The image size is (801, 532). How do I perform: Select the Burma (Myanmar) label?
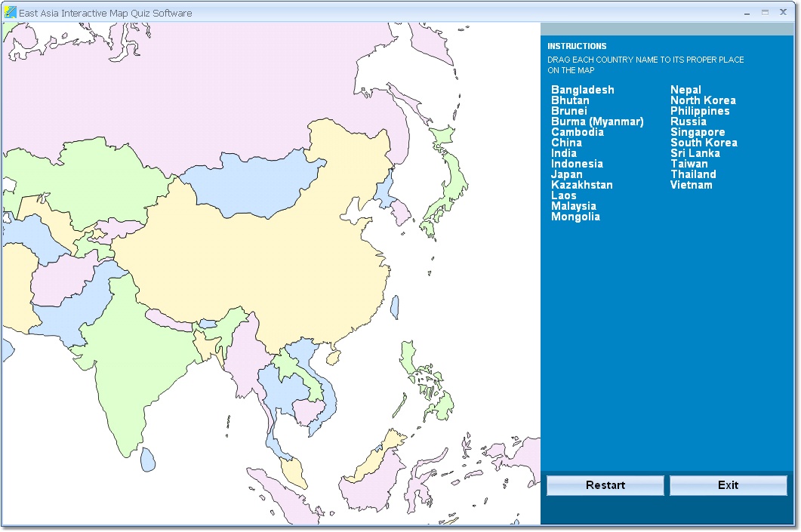pos(597,121)
